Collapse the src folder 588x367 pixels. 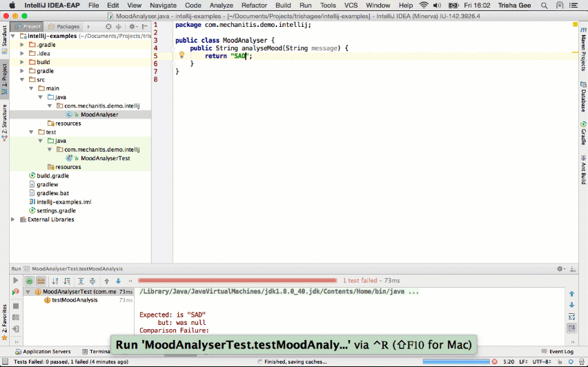[x=22, y=79]
